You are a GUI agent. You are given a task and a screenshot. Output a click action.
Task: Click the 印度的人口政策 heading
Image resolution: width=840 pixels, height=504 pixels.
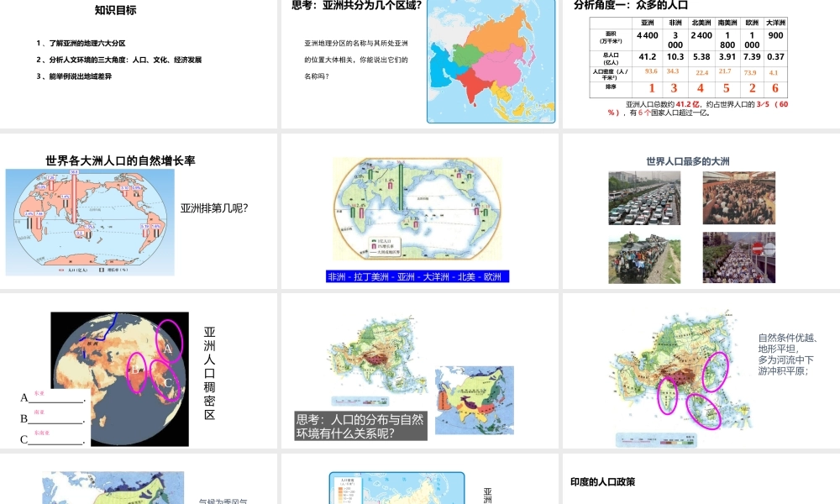602,481
